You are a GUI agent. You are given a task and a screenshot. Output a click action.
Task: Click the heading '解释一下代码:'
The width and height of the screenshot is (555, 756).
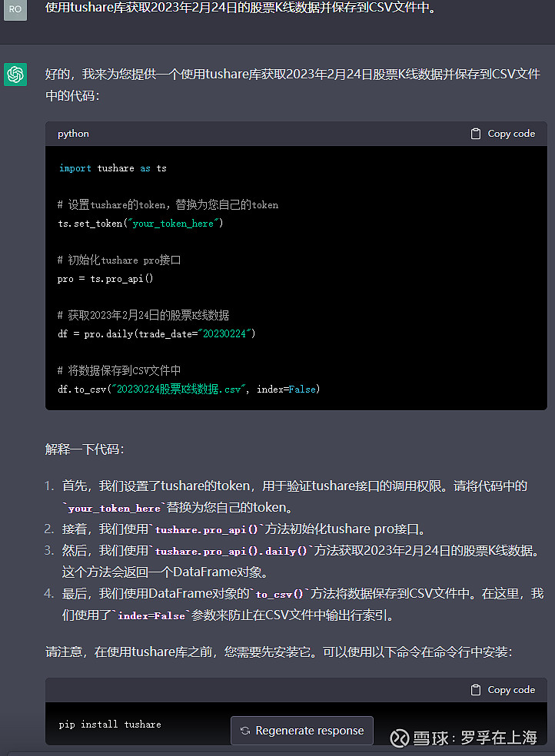(x=85, y=449)
